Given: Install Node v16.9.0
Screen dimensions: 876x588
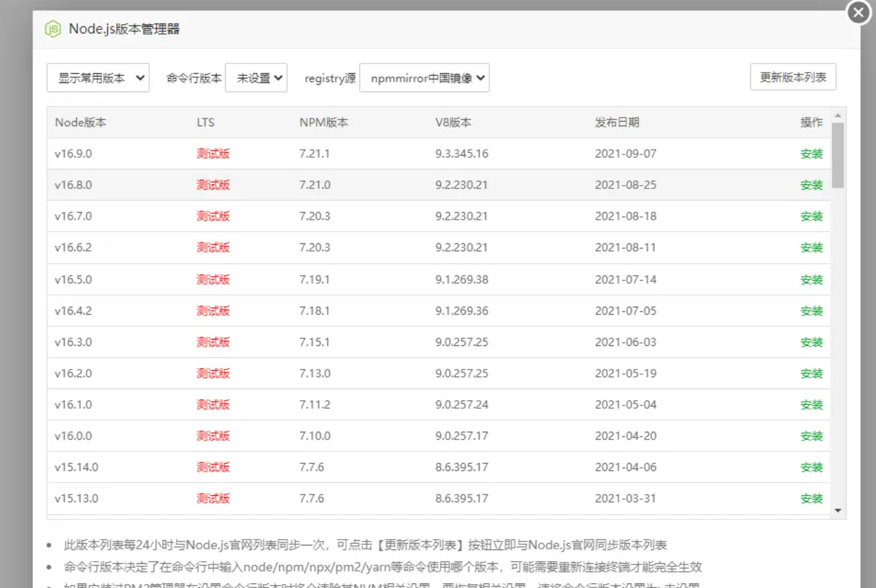Looking at the screenshot, I should click(x=811, y=154).
